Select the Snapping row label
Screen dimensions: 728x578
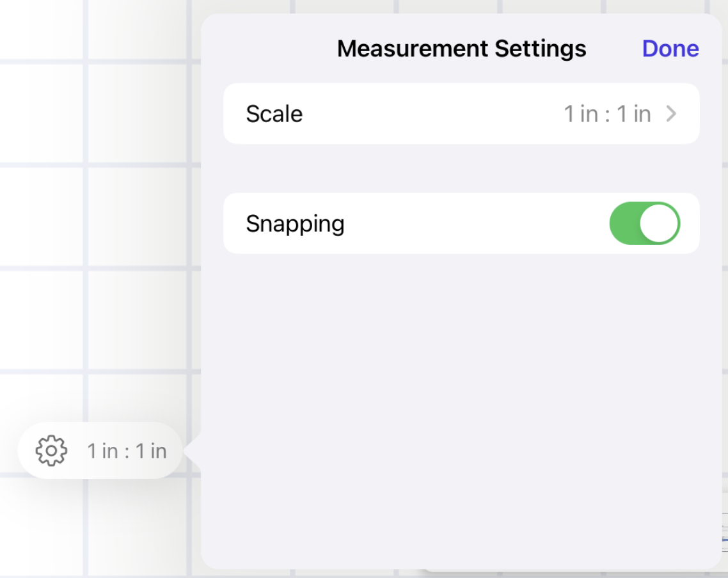click(295, 224)
